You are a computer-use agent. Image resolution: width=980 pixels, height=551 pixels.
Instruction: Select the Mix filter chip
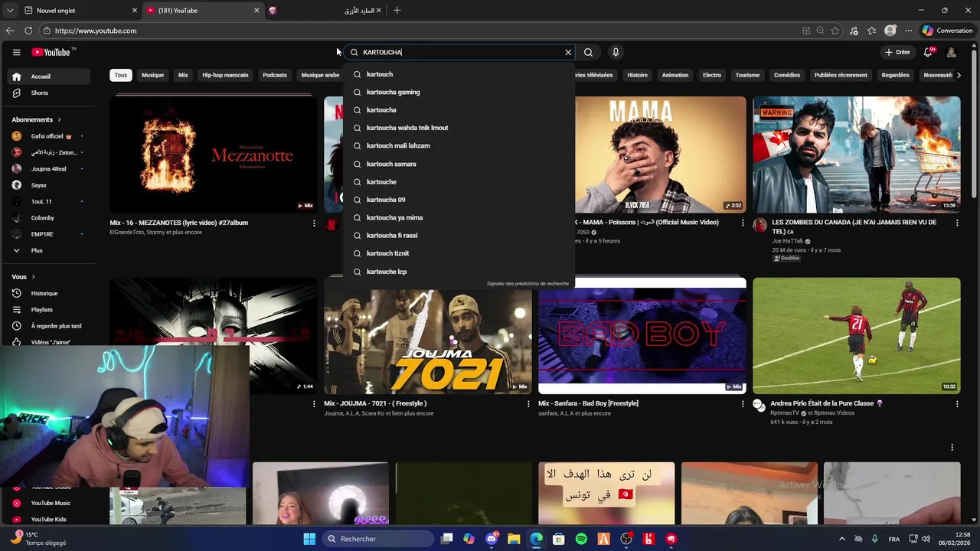183,75
